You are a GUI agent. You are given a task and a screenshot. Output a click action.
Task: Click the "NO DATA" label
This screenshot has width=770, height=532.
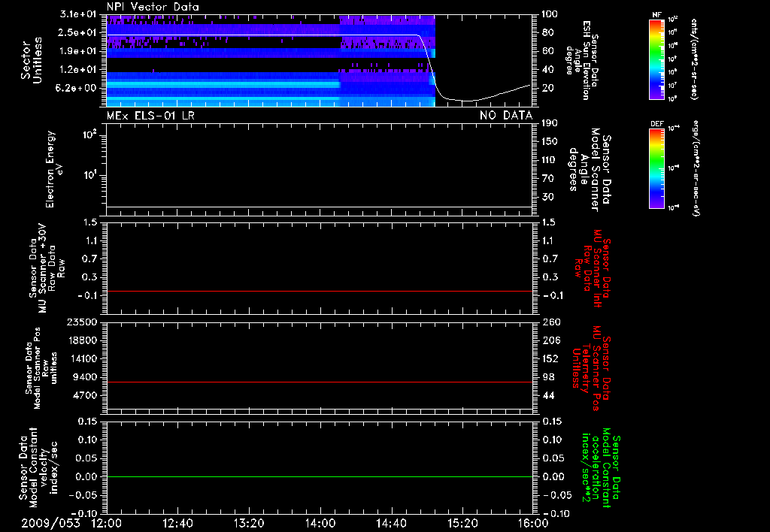(506, 115)
